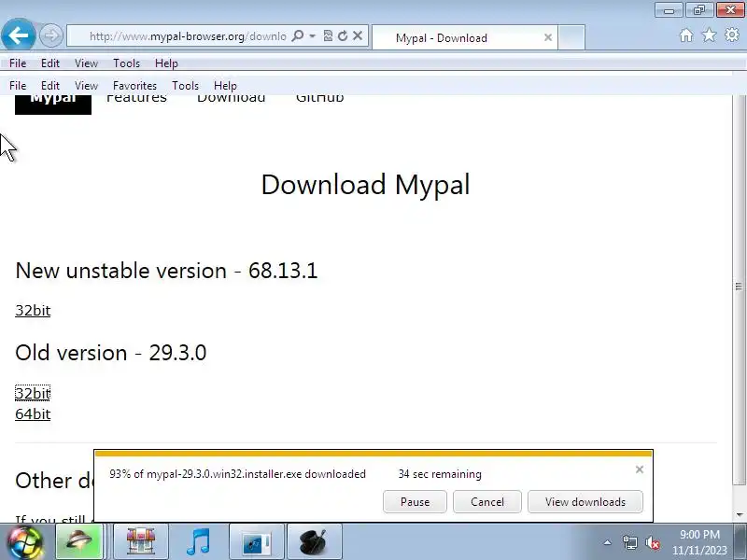Restore down the browser window
The image size is (747, 560).
pos(699,9)
